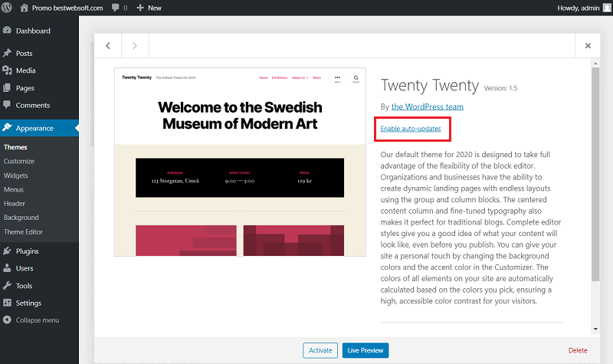613x364 pixels.
Task: Click the Comments speech bubble sidebar icon
Action: coord(7,104)
